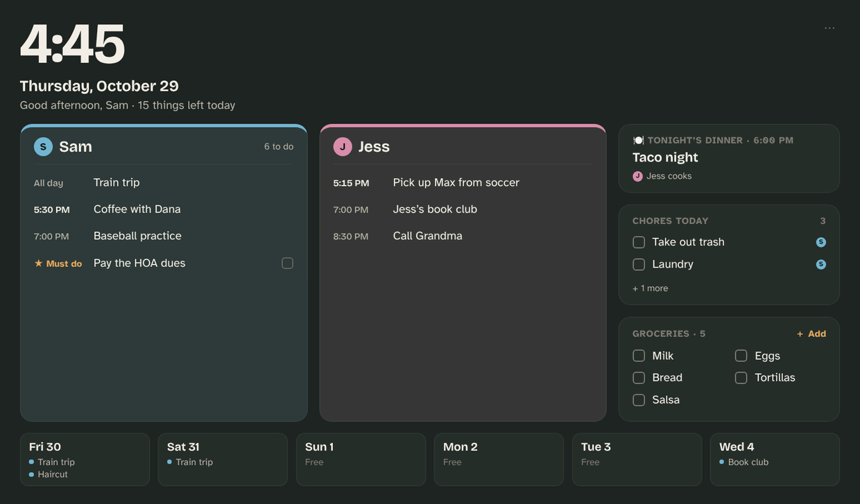Click the dinner plate icon
The width and height of the screenshot is (860, 504).
pyautogui.click(x=638, y=140)
